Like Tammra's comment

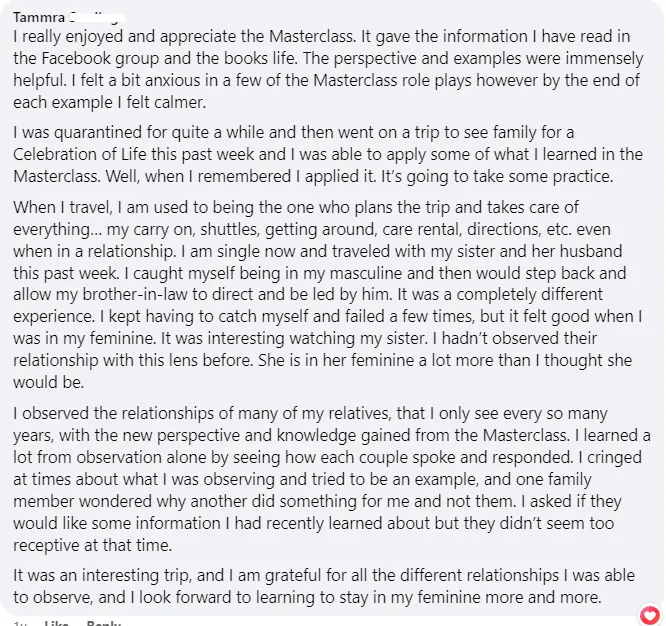coord(56,623)
